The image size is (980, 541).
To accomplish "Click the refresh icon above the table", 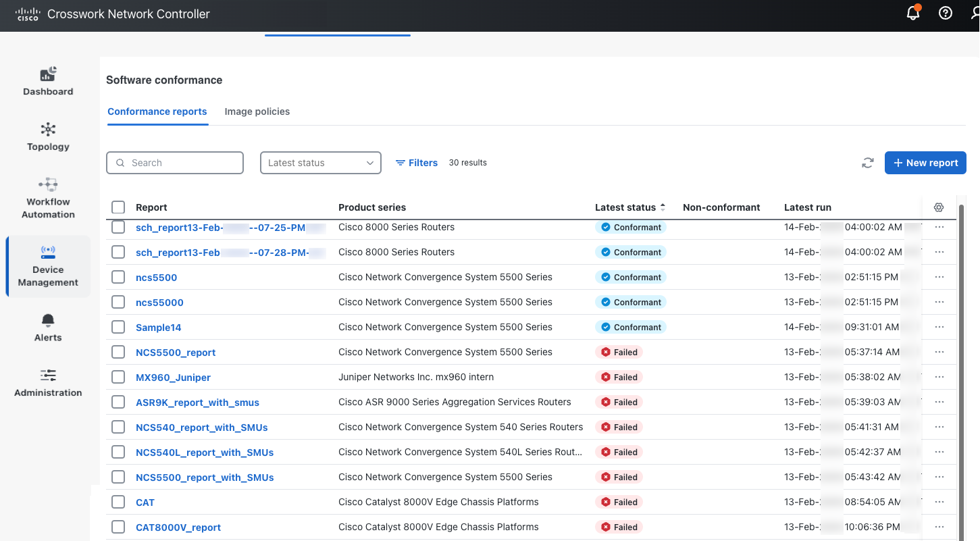I will 867,163.
